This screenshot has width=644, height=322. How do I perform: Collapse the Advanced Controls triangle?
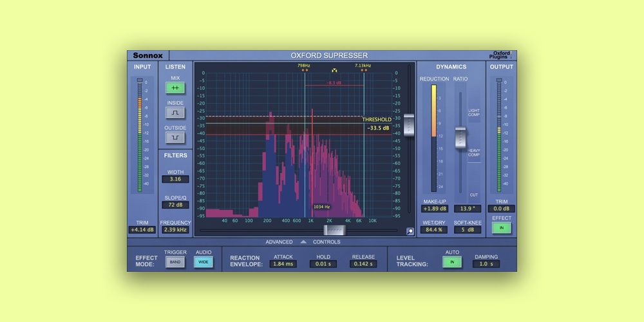tap(303, 242)
